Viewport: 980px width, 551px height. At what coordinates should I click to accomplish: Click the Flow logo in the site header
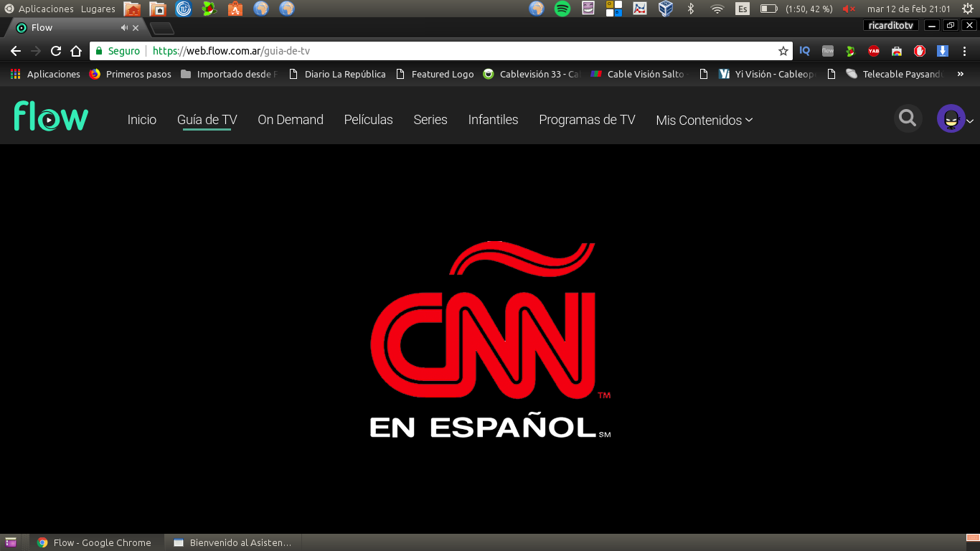(51, 117)
